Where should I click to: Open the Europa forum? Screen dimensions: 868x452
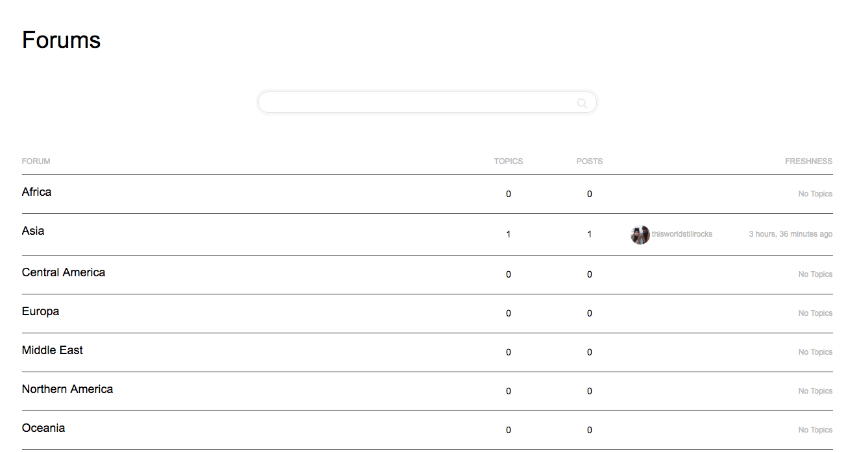click(x=40, y=311)
